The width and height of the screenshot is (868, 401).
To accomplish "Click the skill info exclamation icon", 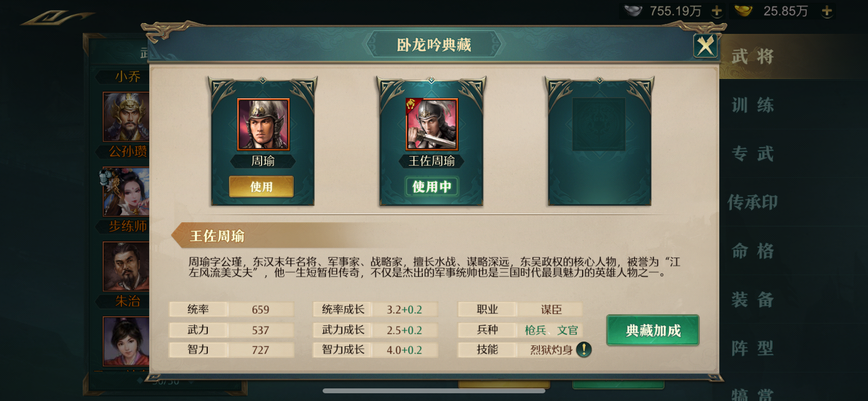I will coord(584,349).
